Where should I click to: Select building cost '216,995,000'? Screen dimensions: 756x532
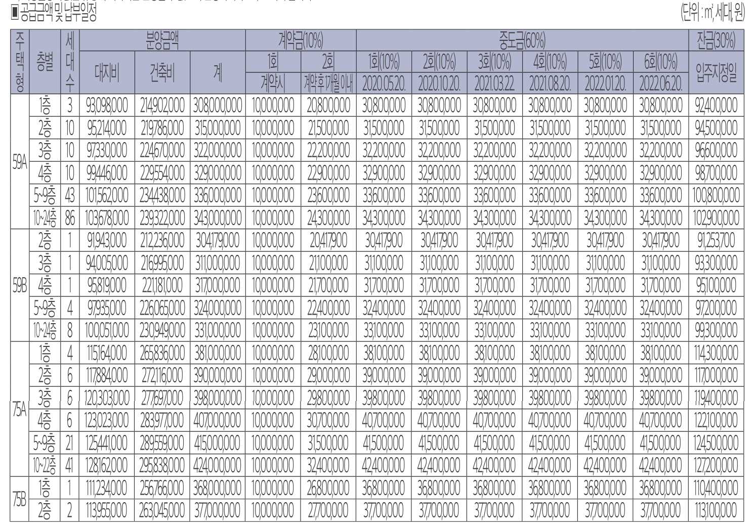tap(162, 263)
